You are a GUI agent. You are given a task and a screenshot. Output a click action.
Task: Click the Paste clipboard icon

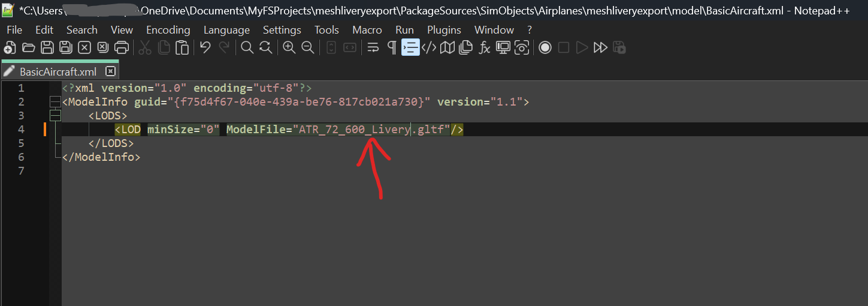click(x=182, y=48)
